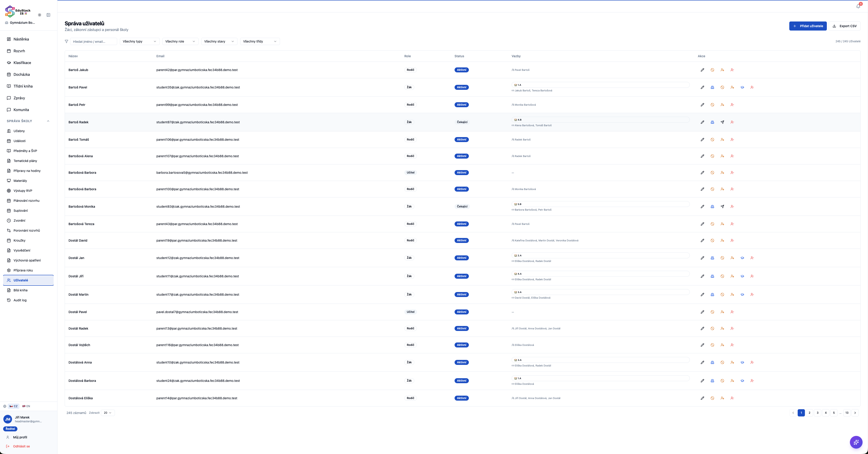Edit Bartoš Radek with pencil icon
Screen dimensions: 868x454
click(x=702, y=122)
